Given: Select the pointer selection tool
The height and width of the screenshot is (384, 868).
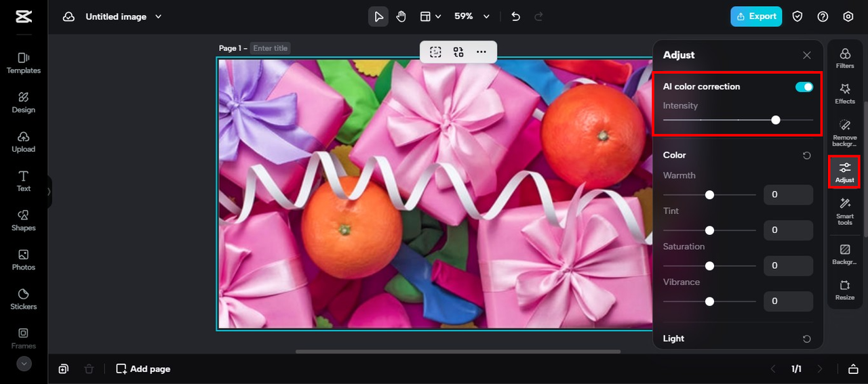Looking at the screenshot, I should [378, 16].
